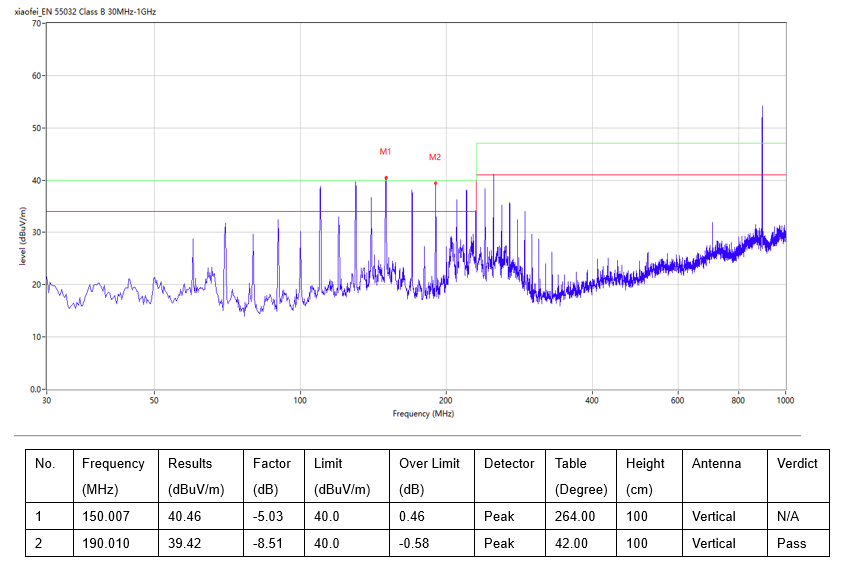Select the result value 40.46
The height and width of the screenshot is (578, 854).
tap(185, 516)
